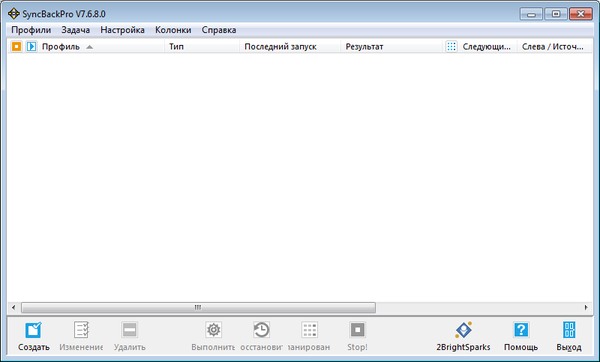This screenshot has height=362, width=600.
Task: Click the Удалить (delete) toolbar icon
Action: (129, 330)
